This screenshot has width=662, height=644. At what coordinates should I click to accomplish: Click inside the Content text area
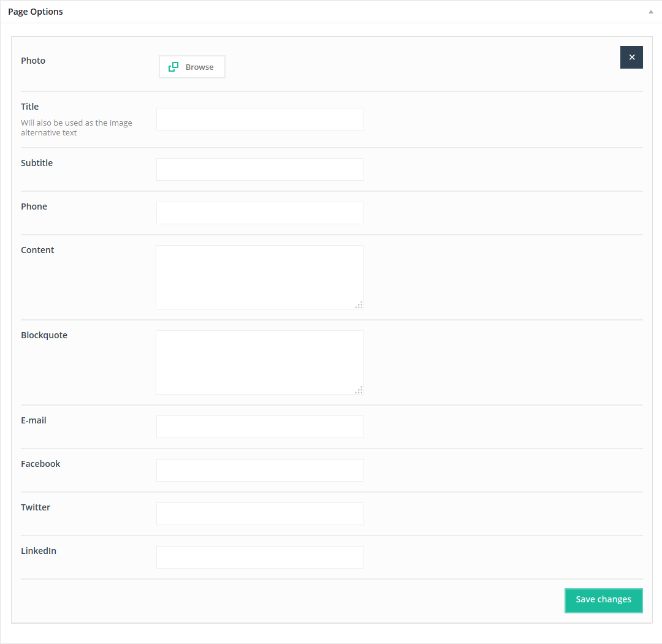(x=259, y=277)
